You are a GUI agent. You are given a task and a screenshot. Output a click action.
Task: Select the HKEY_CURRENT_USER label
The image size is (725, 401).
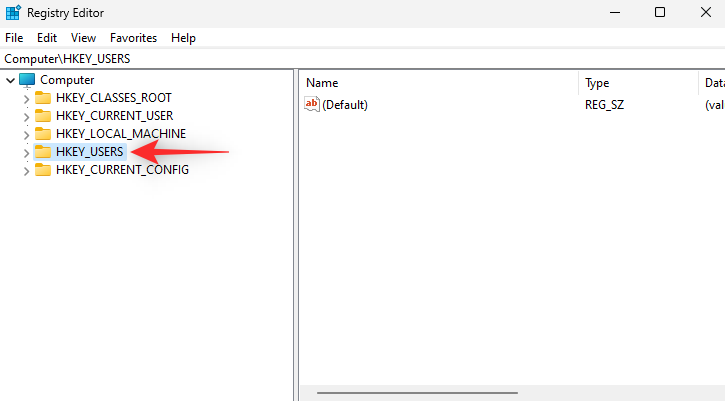click(115, 116)
